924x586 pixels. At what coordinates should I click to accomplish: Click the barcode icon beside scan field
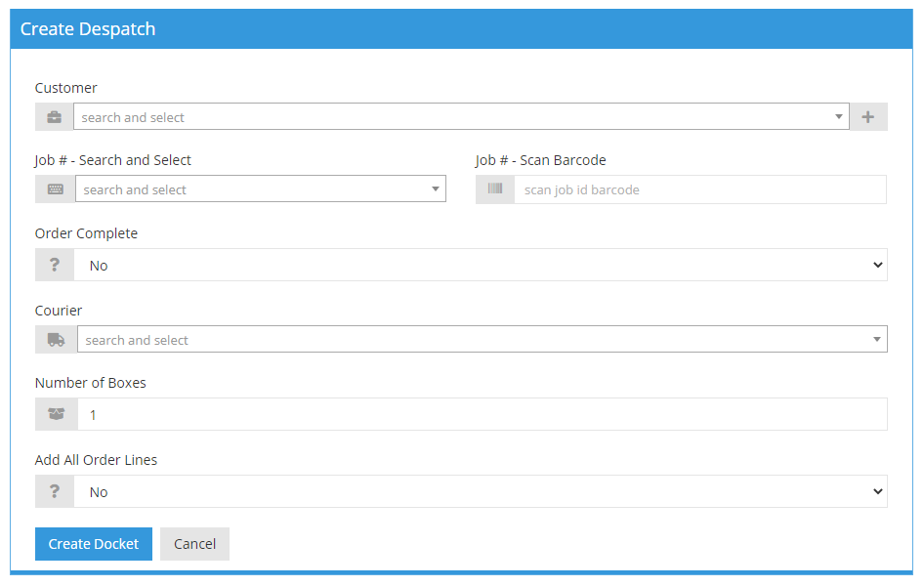495,188
